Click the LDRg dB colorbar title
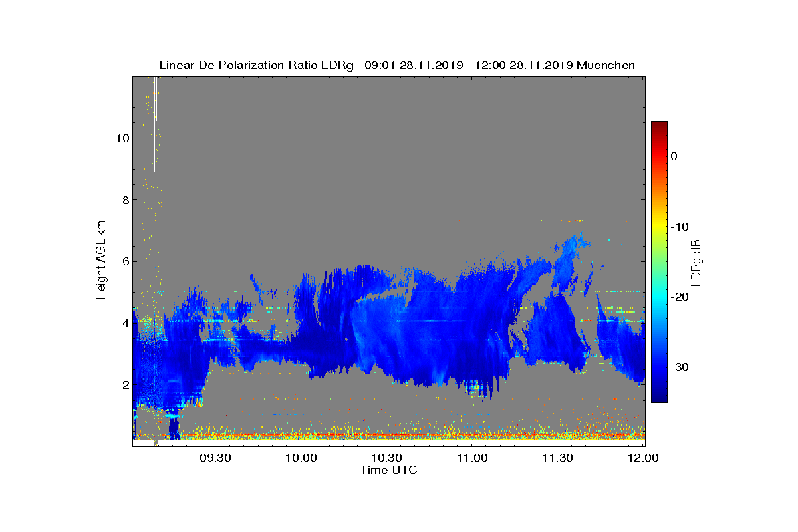Screen dimensions: 798x532 coord(696,262)
